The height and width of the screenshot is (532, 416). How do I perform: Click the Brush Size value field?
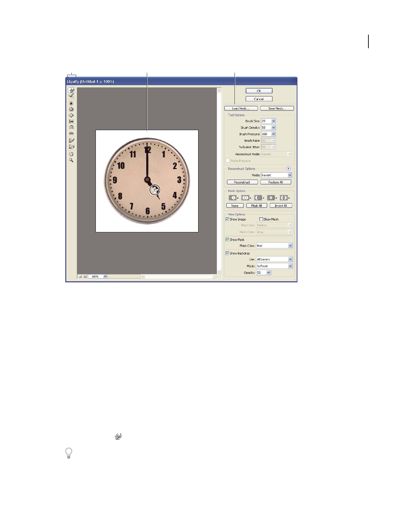pyautogui.click(x=266, y=121)
